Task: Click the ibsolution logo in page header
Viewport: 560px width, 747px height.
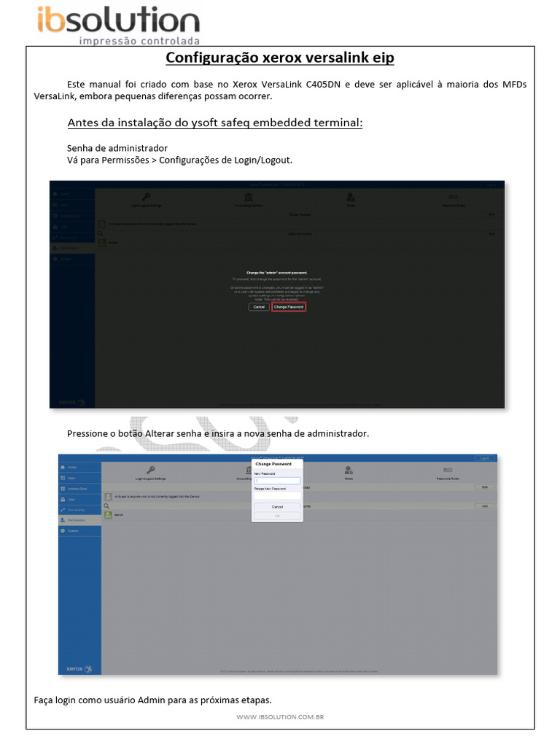Action: (x=119, y=24)
